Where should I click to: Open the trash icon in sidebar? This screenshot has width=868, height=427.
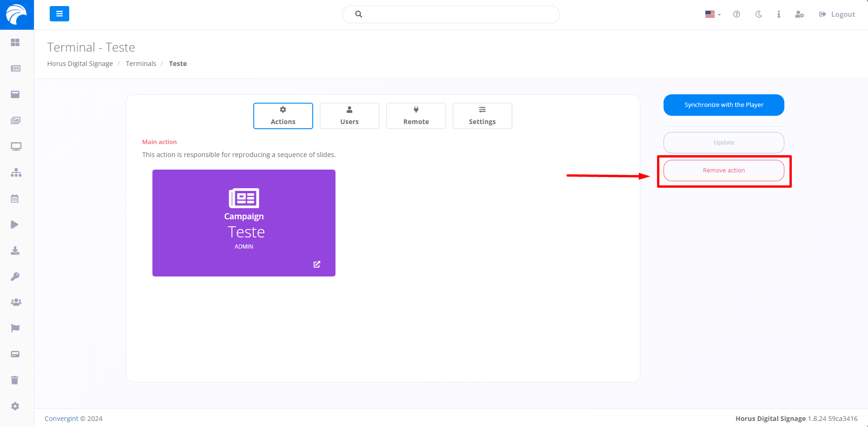click(15, 380)
